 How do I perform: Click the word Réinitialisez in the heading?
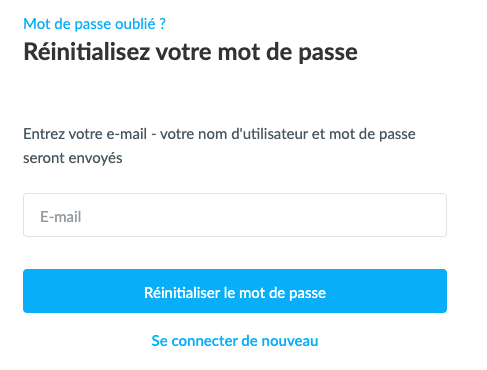click(87, 52)
